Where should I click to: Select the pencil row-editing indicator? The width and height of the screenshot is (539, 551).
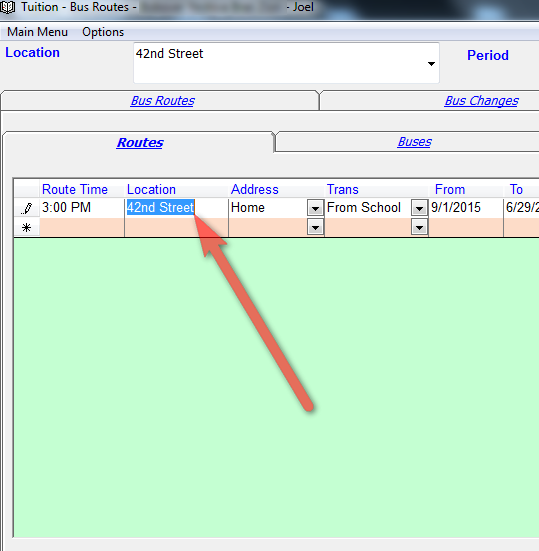(27, 208)
